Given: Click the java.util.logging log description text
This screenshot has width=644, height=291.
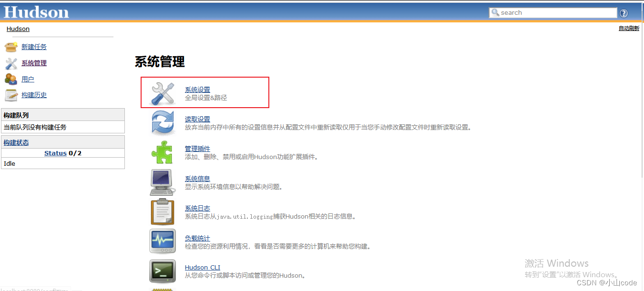Looking at the screenshot, I should pyautogui.click(x=271, y=216).
